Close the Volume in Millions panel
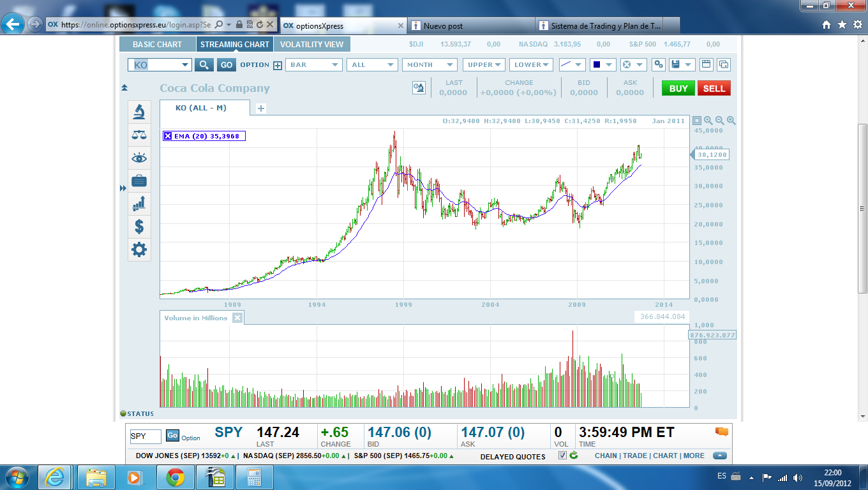The image size is (868, 490). point(237,318)
